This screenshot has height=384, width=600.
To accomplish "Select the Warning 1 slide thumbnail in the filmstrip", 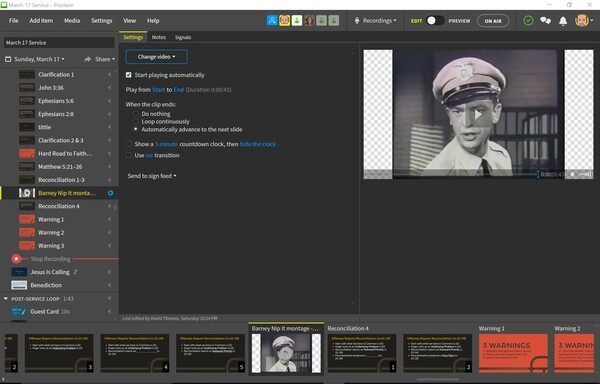I will (x=513, y=353).
